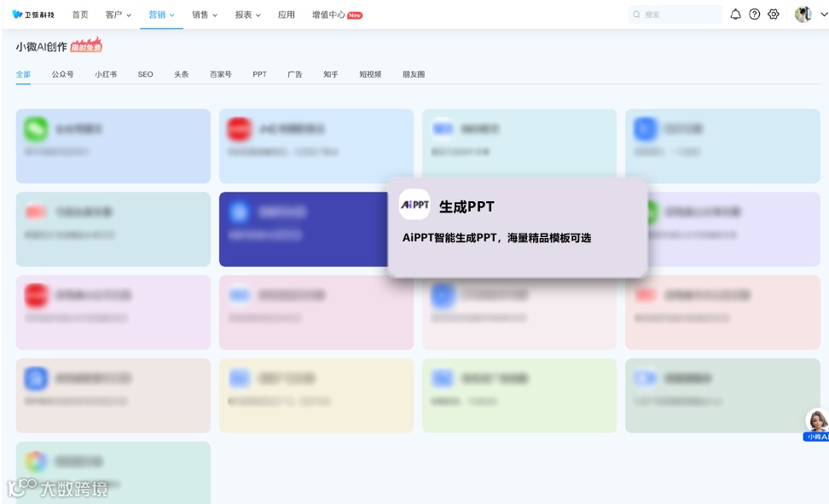
Task: Switch to the 短视频 tab
Action: point(370,74)
